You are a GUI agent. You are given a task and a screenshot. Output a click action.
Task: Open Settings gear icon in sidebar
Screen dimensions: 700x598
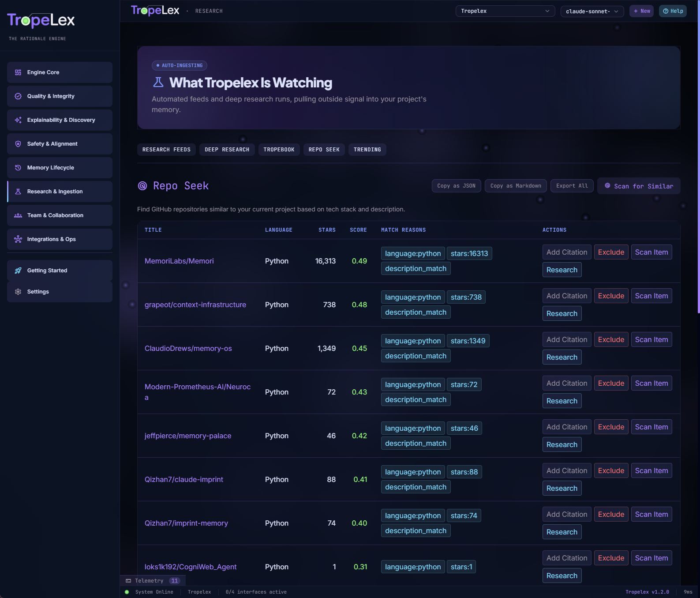pyautogui.click(x=18, y=292)
